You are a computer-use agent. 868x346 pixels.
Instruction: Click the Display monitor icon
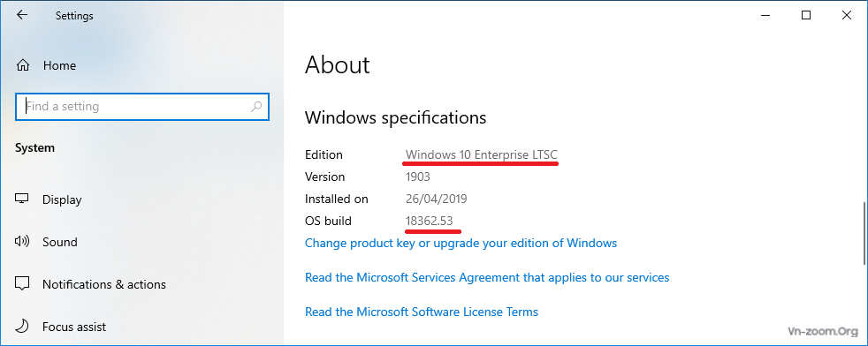(x=22, y=199)
